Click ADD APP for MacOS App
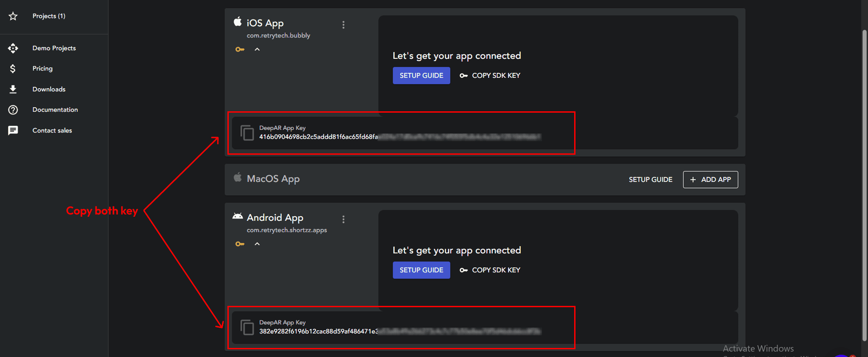Screen dimensions: 868x357 710,180
